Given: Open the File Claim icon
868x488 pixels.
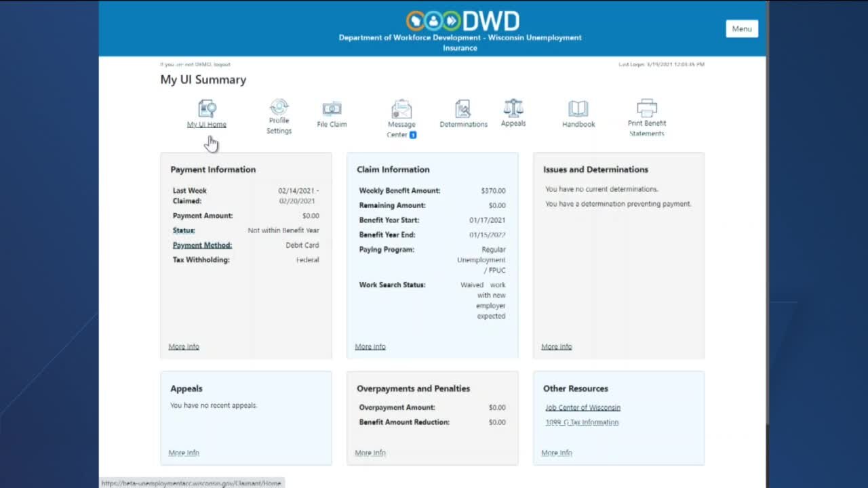Looking at the screenshot, I should click(x=332, y=108).
